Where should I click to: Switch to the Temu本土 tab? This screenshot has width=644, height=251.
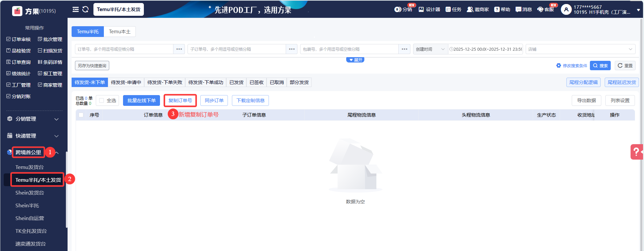pyautogui.click(x=120, y=32)
